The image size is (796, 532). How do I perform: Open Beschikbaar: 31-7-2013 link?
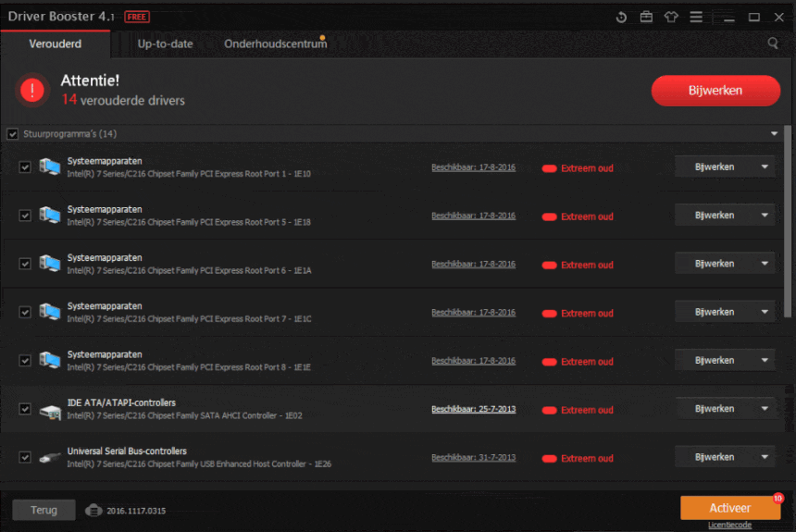point(474,457)
